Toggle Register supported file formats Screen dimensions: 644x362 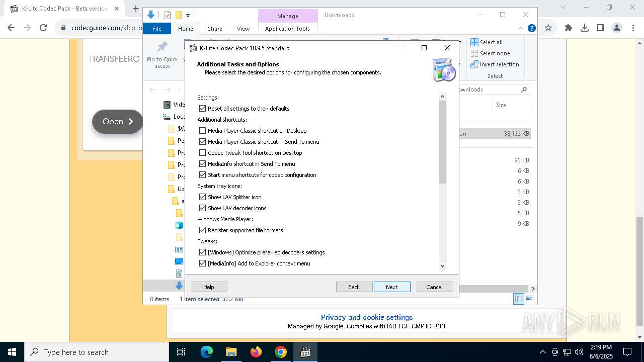[202, 230]
